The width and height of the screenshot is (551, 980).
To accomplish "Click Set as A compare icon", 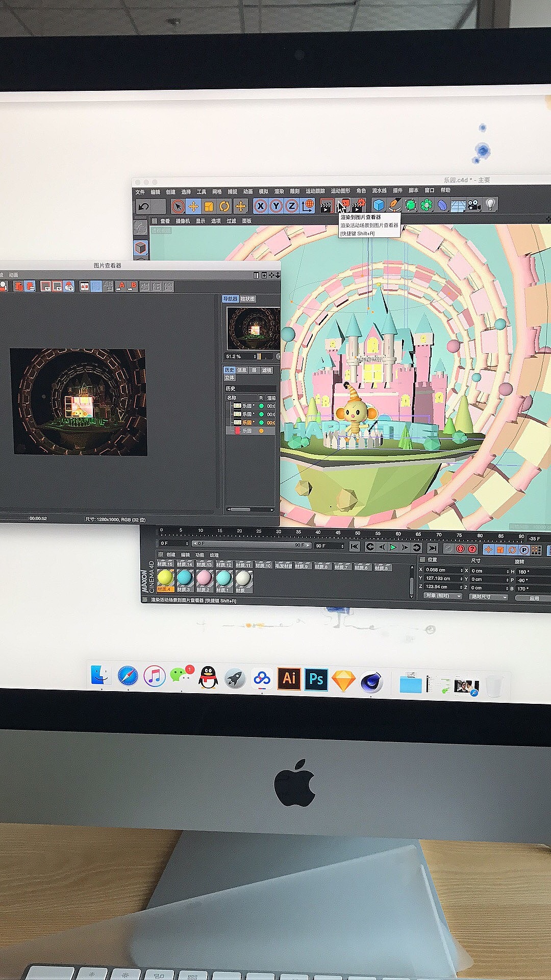I will coord(121,286).
